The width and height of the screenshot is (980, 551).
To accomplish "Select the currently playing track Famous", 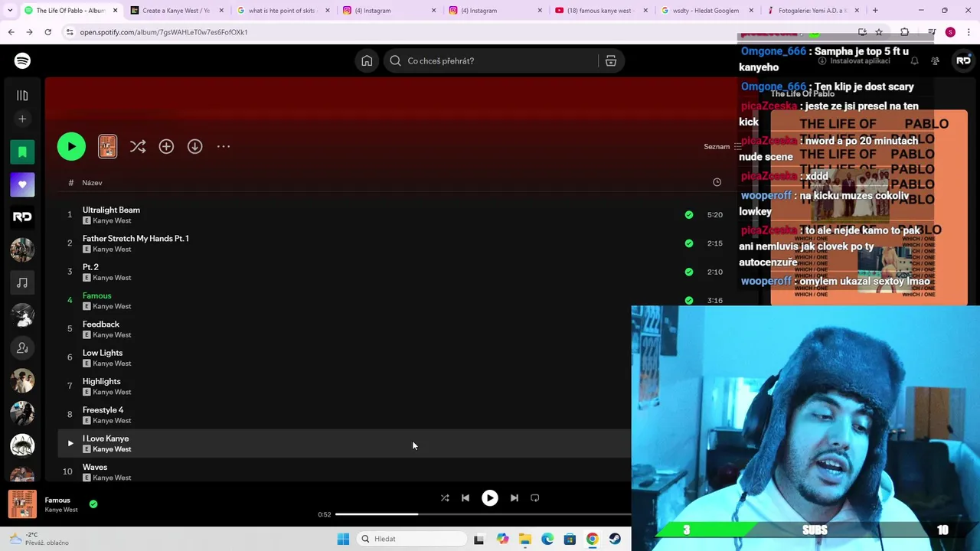I will (x=96, y=295).
